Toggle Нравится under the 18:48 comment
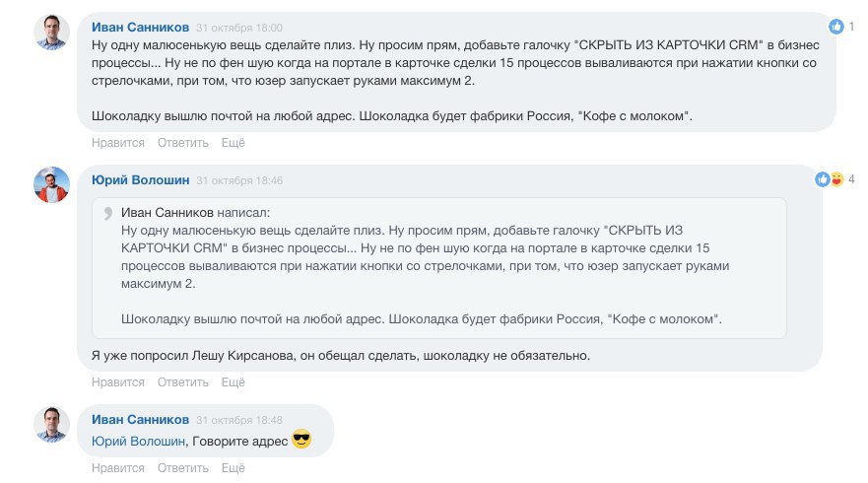This screenshot has height=483, width=868. coord(117,468)
